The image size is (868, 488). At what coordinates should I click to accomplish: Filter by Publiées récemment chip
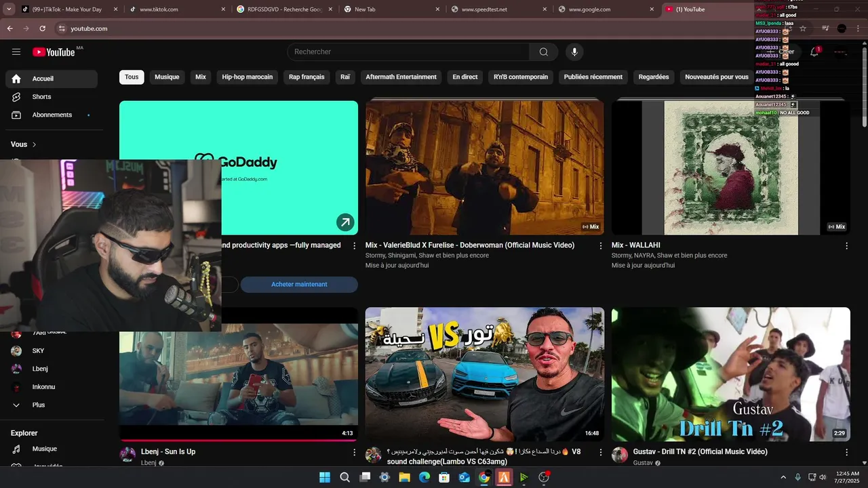point(593,77)
